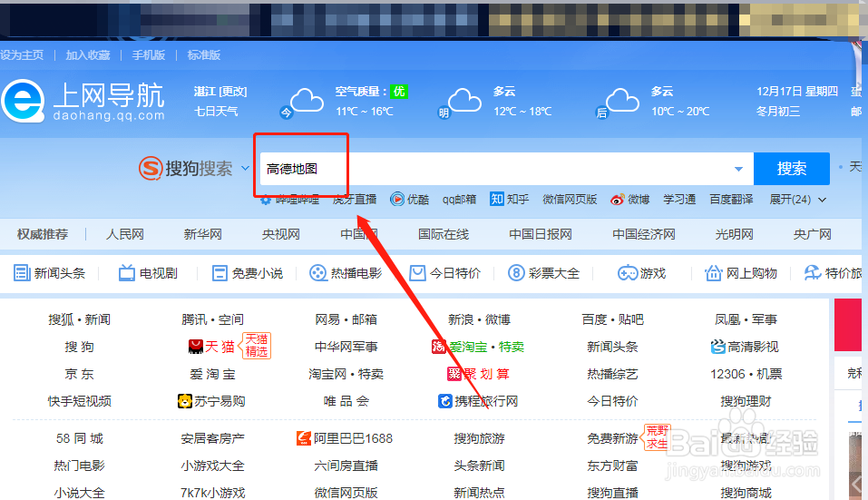The height and width of the screenshot is (500, 868).
Task: Open 百度 • 贴吧 site link
Action: pyautogui.click(x=613, y=319)
